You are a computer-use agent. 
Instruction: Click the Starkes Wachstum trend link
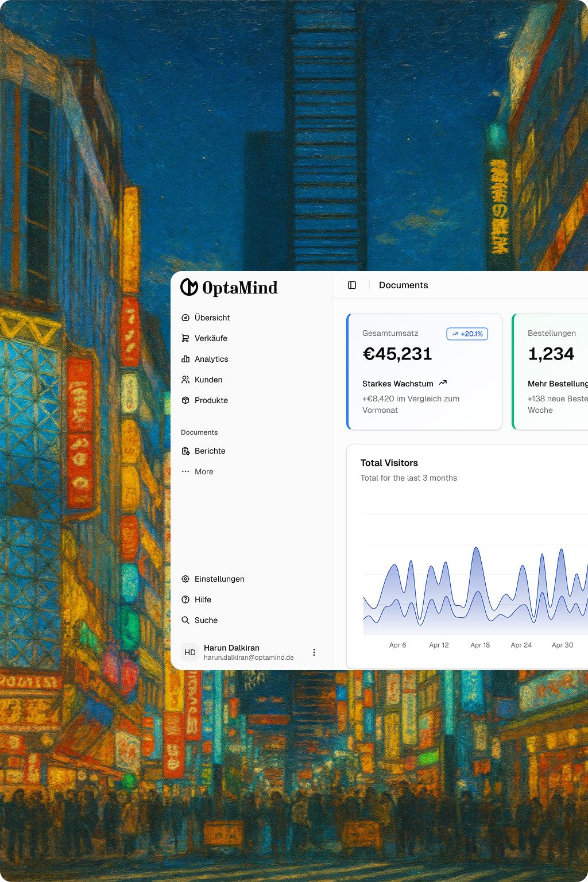point(405,384)
